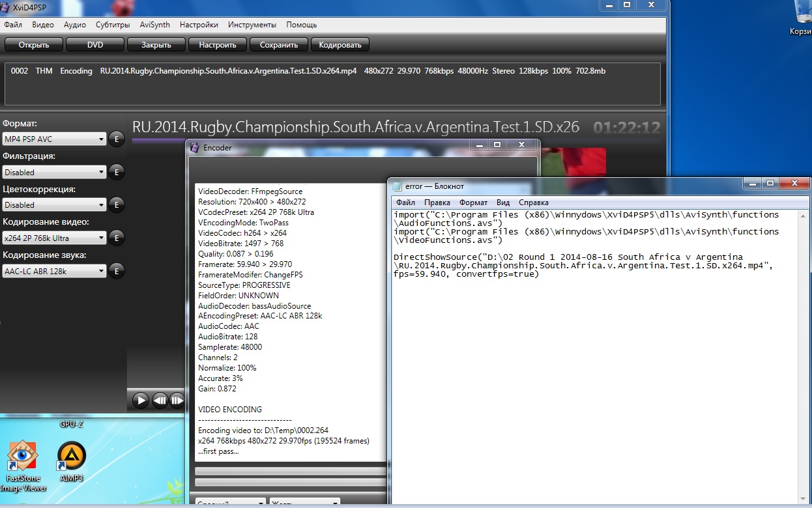This screenshot has height=508, width=812.
Task: Step back one frame in the player
Action: [160, 400]
